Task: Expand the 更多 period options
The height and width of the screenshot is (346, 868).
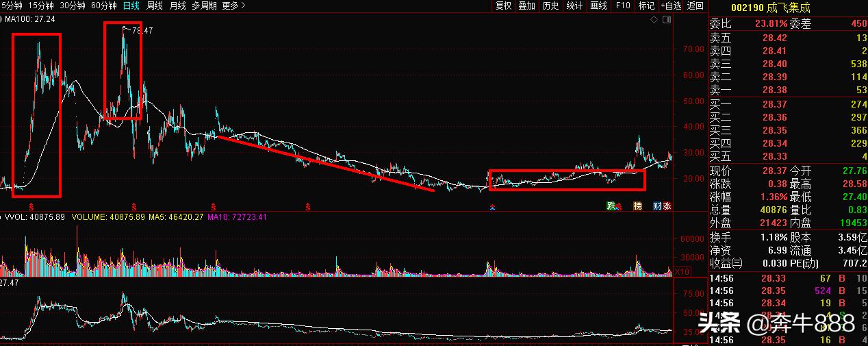Action: [x=234, y=5]
